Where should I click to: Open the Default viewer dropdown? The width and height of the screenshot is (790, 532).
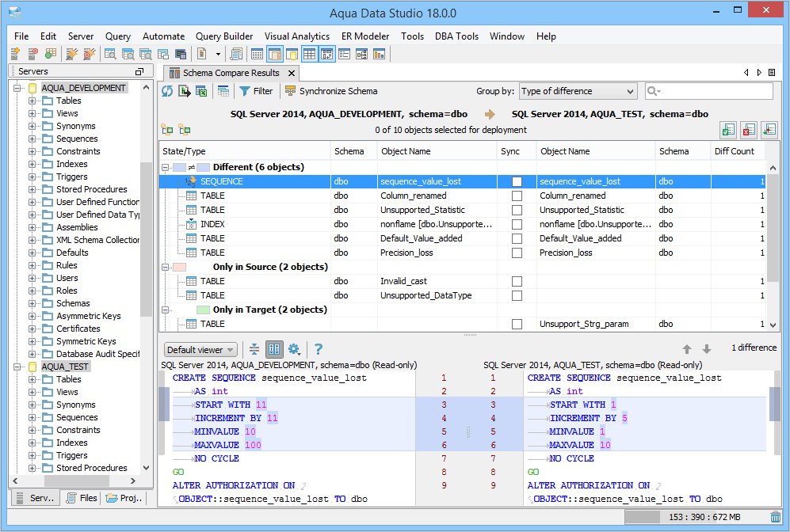200,350
